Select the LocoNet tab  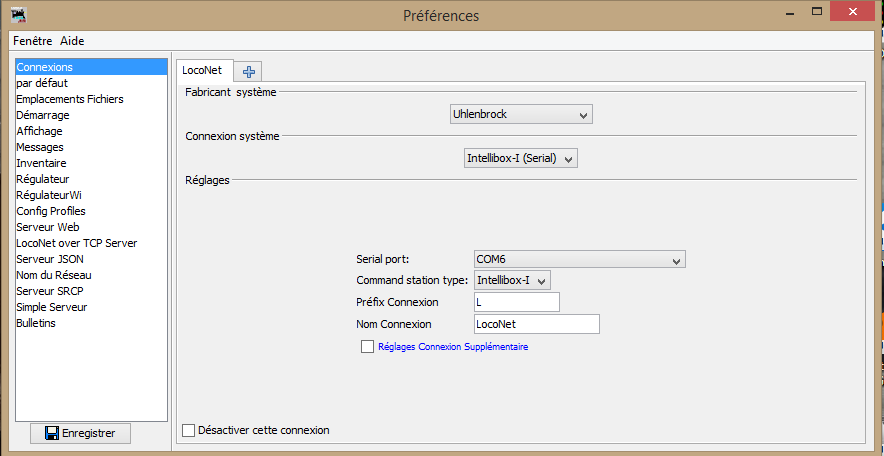click(x=204, y=71)
